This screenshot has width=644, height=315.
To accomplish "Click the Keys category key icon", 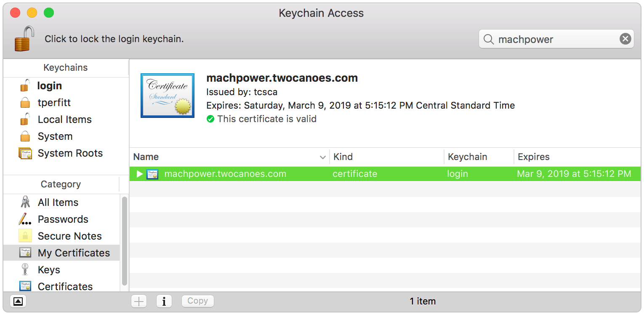I will click(25, 270).
